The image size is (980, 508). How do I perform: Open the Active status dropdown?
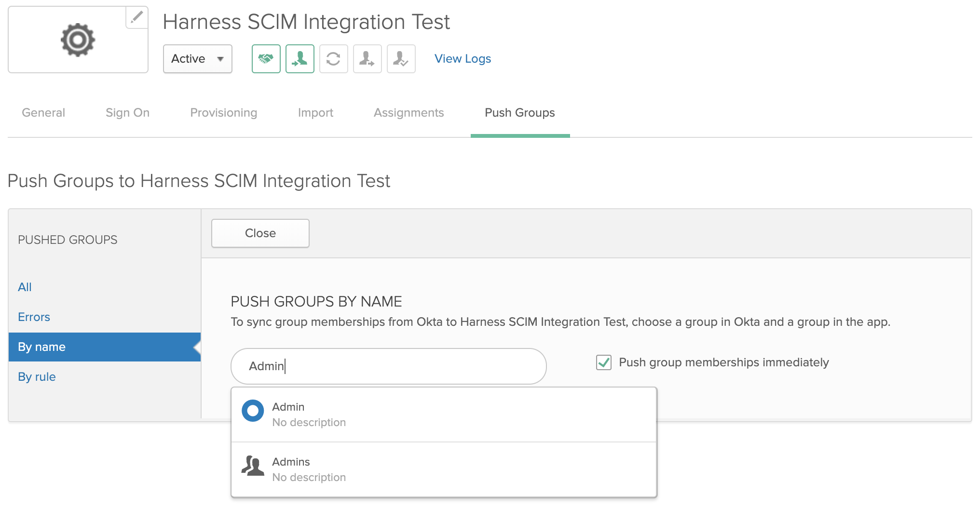tap(198, 59)
